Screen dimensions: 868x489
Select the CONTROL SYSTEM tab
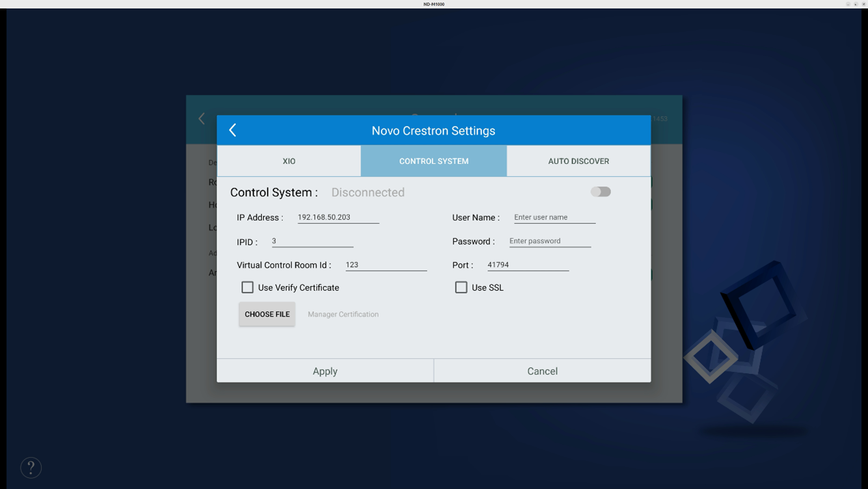(433, 161)
